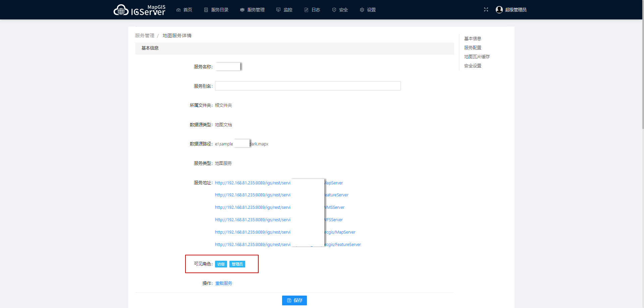
Task: Open the 设置 settings menu
Action: (x=368, y=10)
